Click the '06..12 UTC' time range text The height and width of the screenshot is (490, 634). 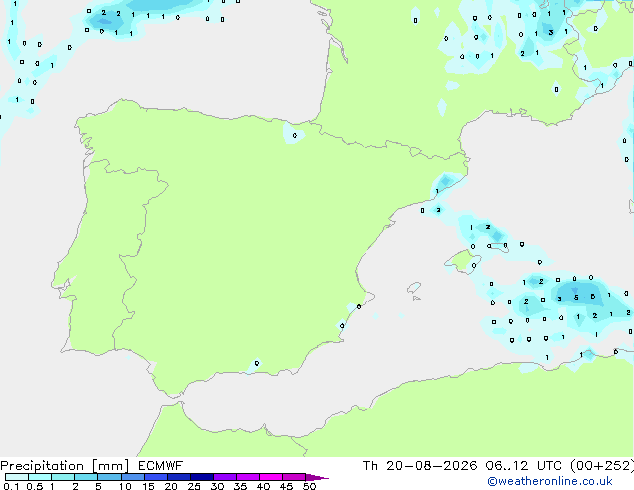coord(524,466)
